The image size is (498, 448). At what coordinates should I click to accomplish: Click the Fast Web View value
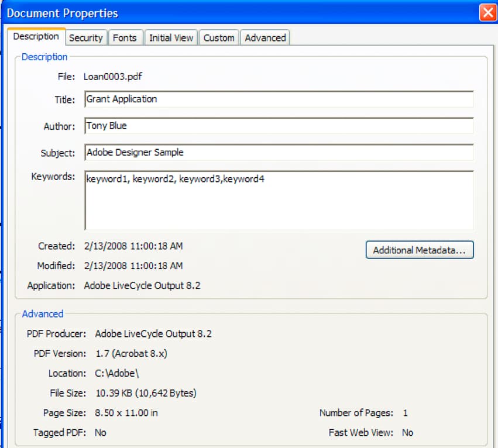click(x=407, y=433)
